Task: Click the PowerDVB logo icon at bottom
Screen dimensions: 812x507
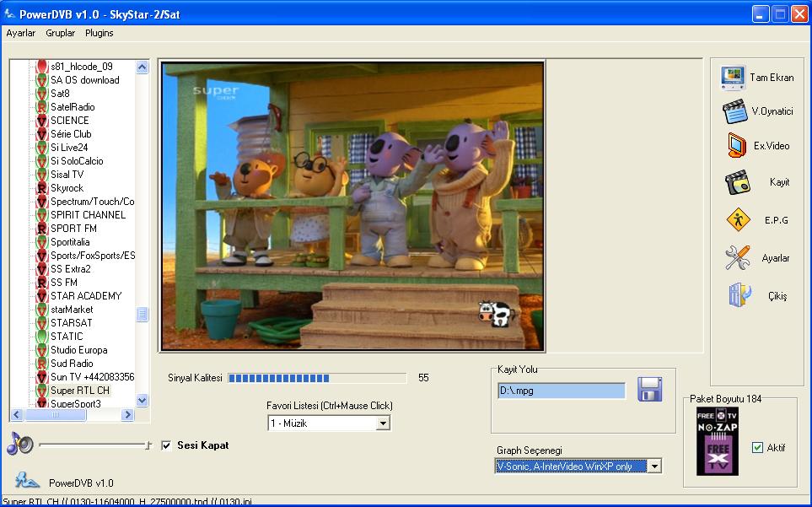Action: click(x=26, y=481)
